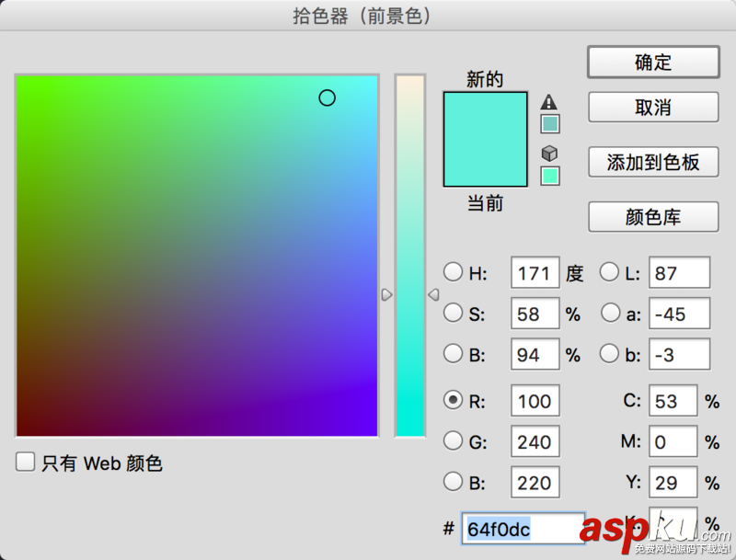Select the S saturation radio button
The image size is (736, 560).
(454, 313)
